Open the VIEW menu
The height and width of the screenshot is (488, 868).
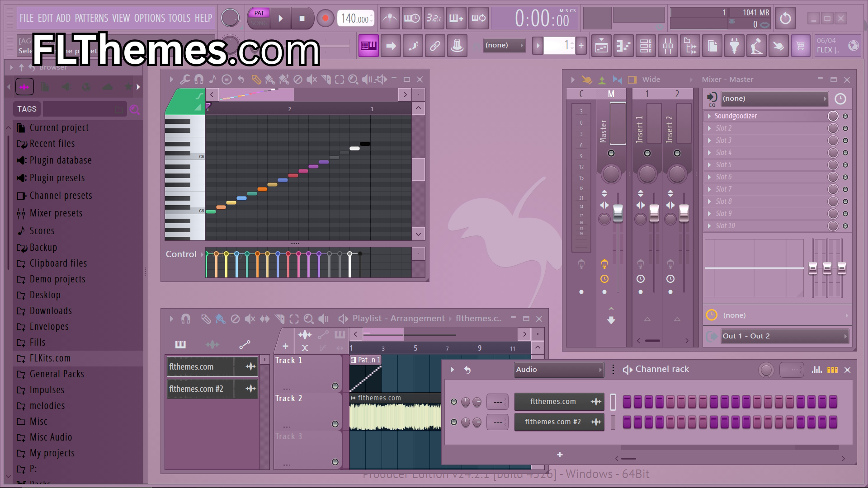pyautogui.click(x=121, y=18)
